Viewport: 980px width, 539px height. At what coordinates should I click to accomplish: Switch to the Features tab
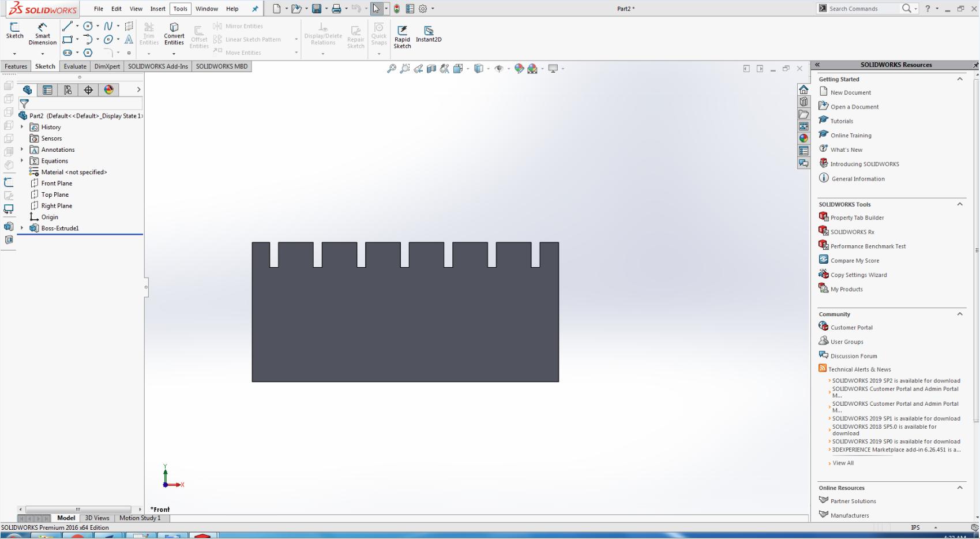16,66
